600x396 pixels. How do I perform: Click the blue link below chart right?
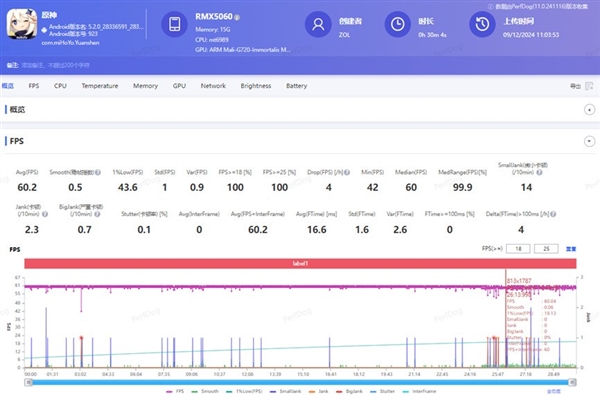pos(554,391)
